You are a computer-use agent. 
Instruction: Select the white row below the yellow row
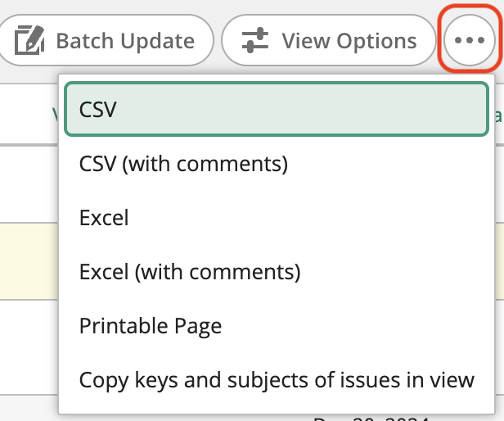point(29,347)
